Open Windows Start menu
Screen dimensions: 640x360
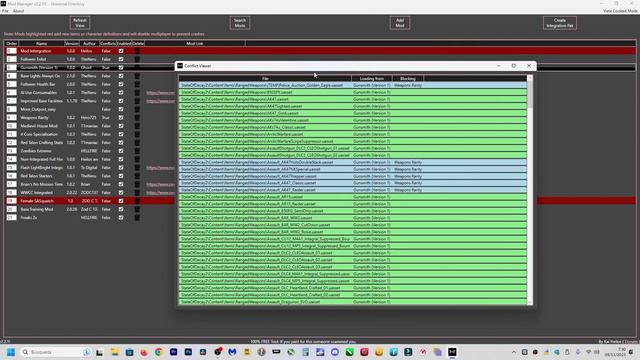11,352
